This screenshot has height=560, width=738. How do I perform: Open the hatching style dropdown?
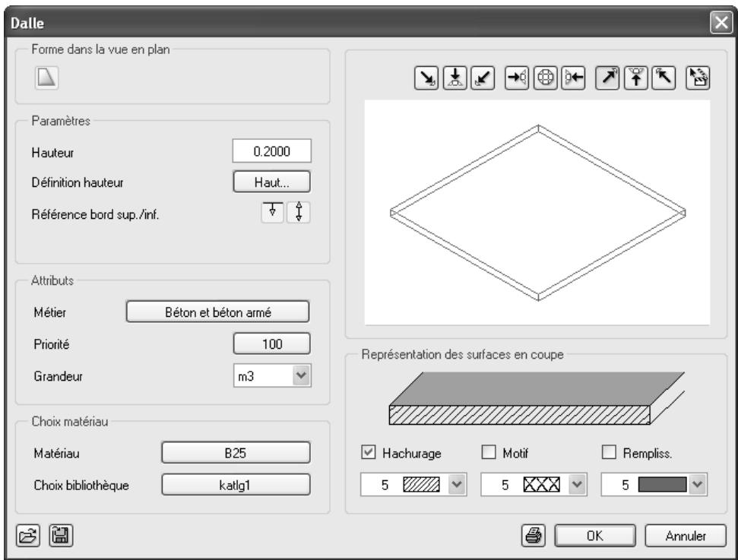coord(457,484)
